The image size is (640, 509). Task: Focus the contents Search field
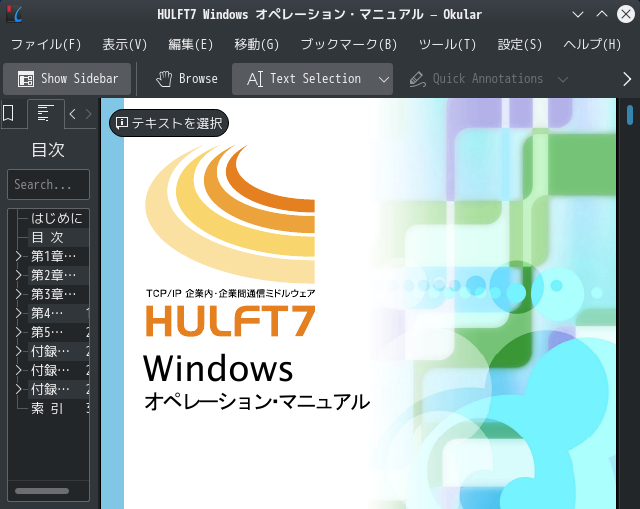tap(48, 184)
